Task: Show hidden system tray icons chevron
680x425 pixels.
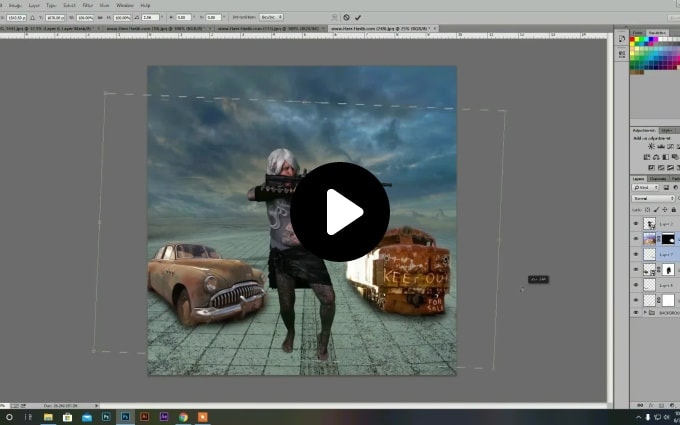Action: pyautogui.click(x=639, y=417)
